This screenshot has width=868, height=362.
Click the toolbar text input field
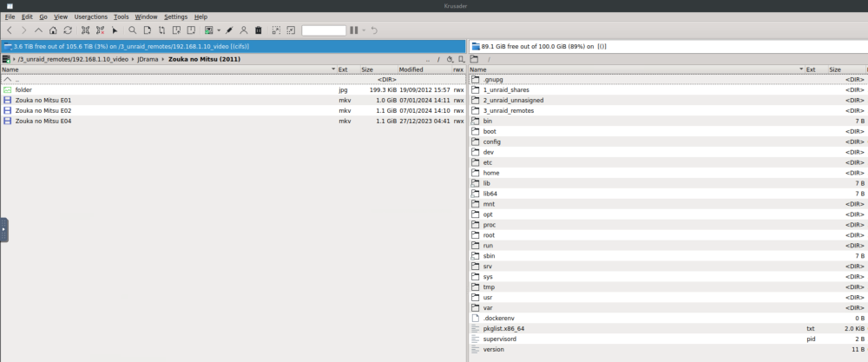(324, 30)
